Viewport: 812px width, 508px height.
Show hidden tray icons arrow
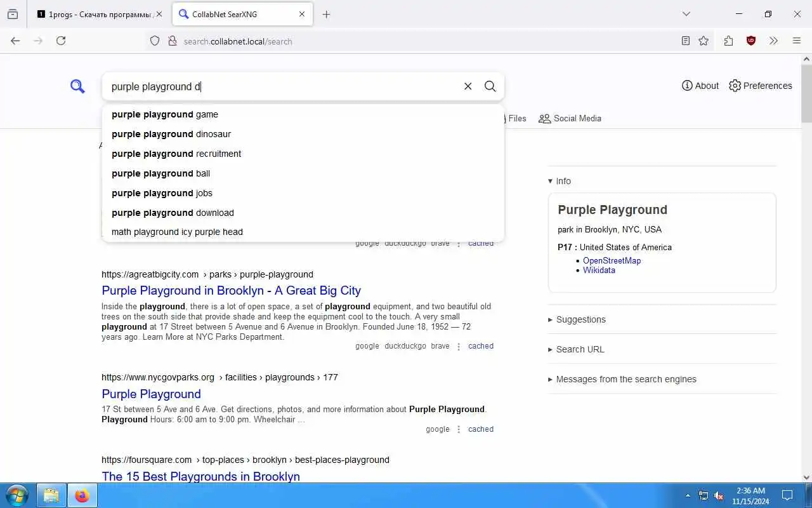[688, 495]
